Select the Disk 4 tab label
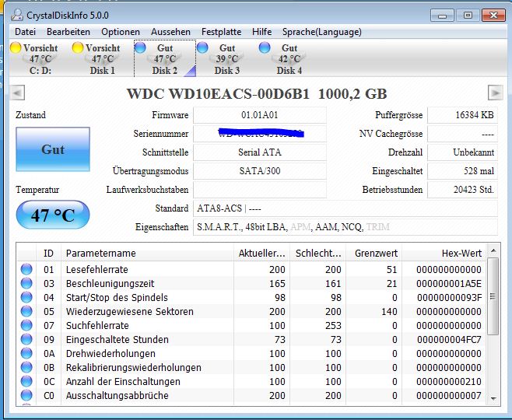Viewport: 512px width, 420px height. [x=289, y=71]
